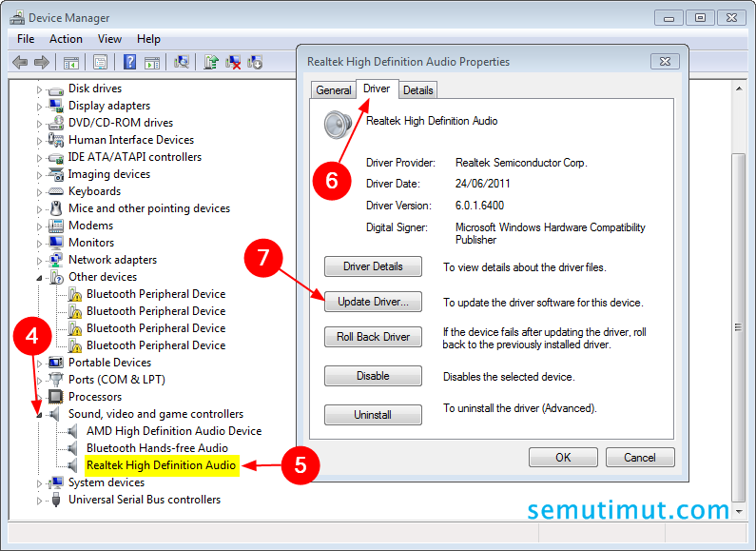Click the Update Driver... button

click(373, 302)
